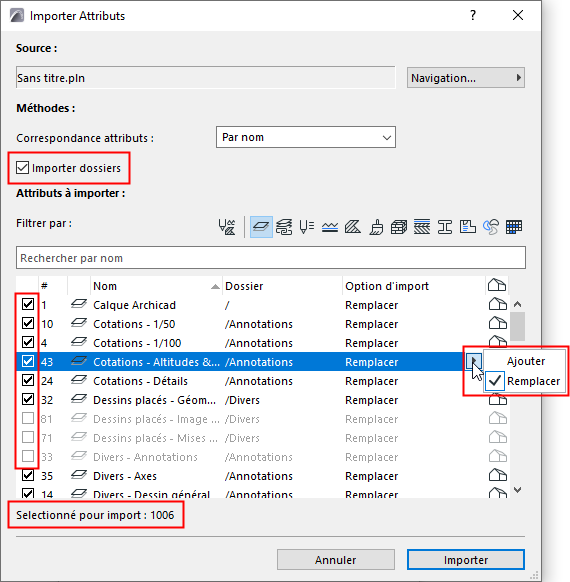This screenshot has width=570, height=582.
Task: Choose Remplacer in import option menu
Action: pos(526,381)
